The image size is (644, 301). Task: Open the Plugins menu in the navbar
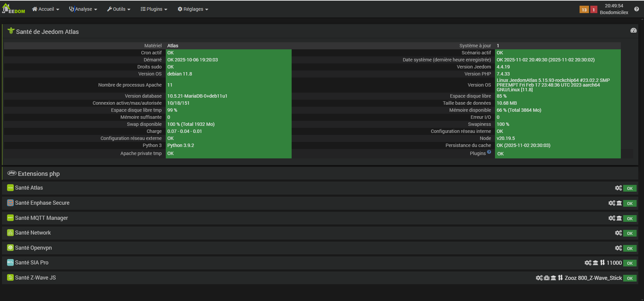[x=154, y=9]
